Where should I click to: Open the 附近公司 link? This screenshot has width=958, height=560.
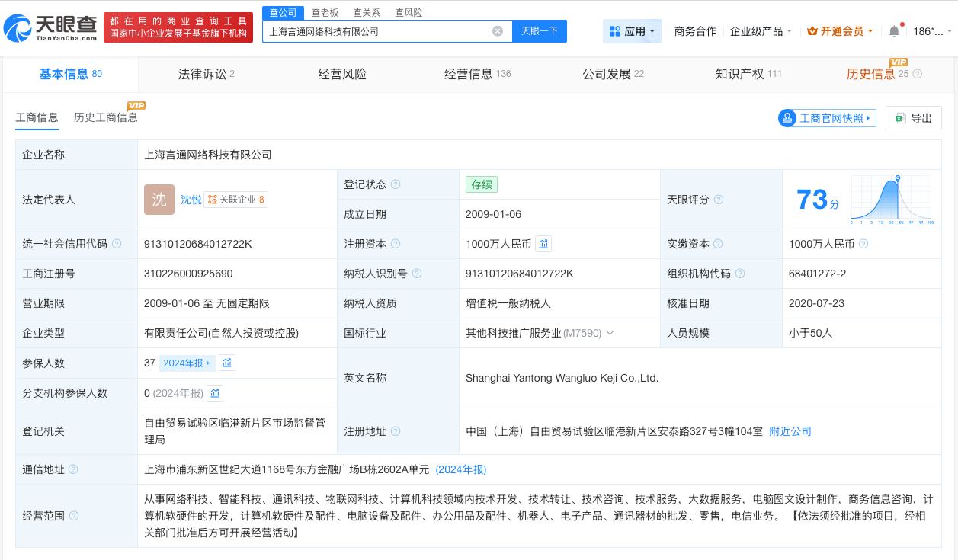pos(790,431)
